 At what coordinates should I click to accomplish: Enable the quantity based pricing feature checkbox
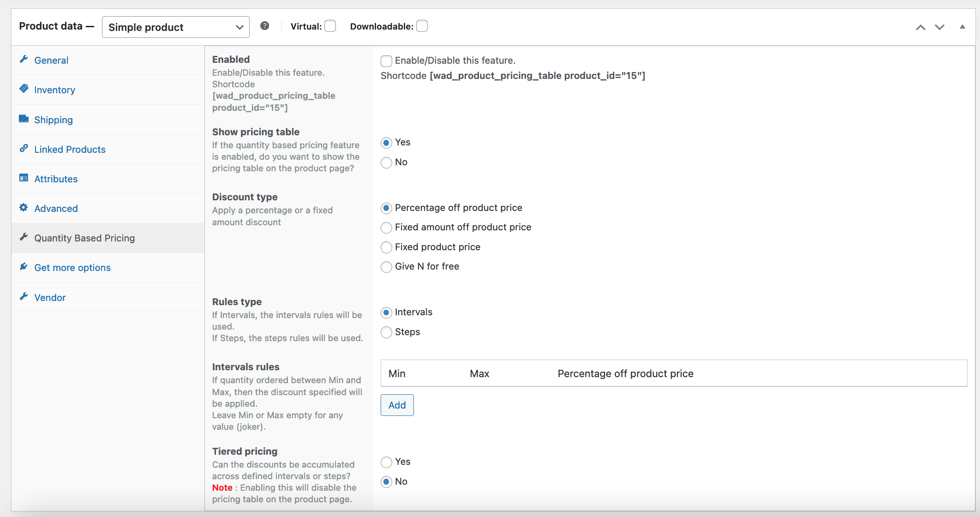point(386,61)
